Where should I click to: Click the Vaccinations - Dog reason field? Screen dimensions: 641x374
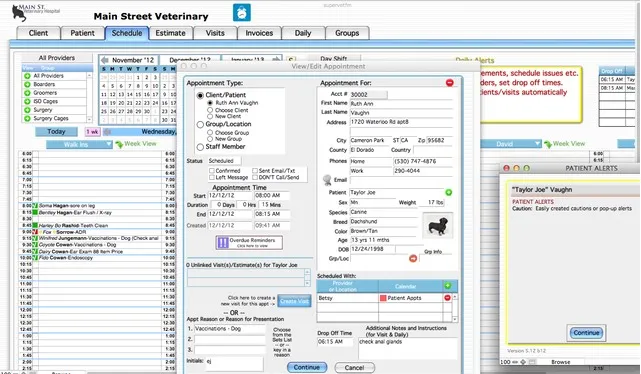[x=229, y=329]
